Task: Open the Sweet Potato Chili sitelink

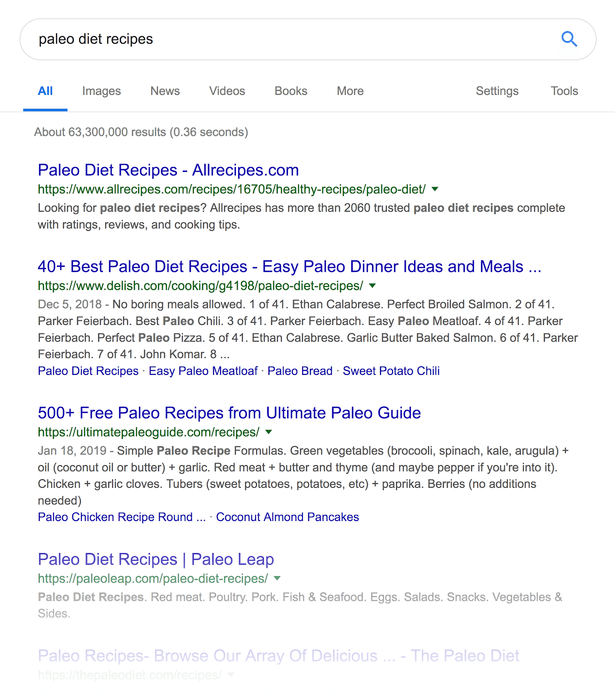Action: coord(391,371)
